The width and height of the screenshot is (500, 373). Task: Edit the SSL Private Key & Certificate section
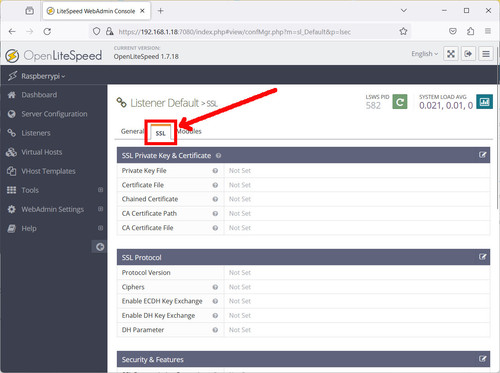click(x=482, y=155)
